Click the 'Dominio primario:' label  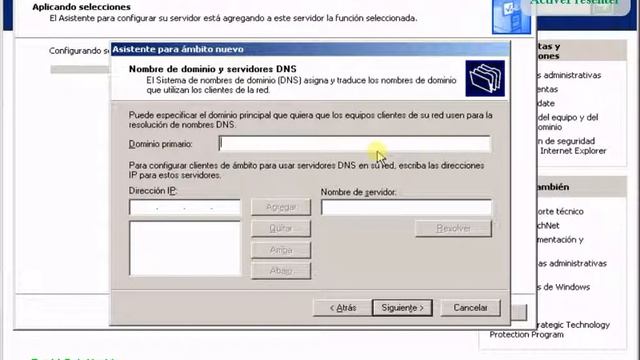point(160,144)
